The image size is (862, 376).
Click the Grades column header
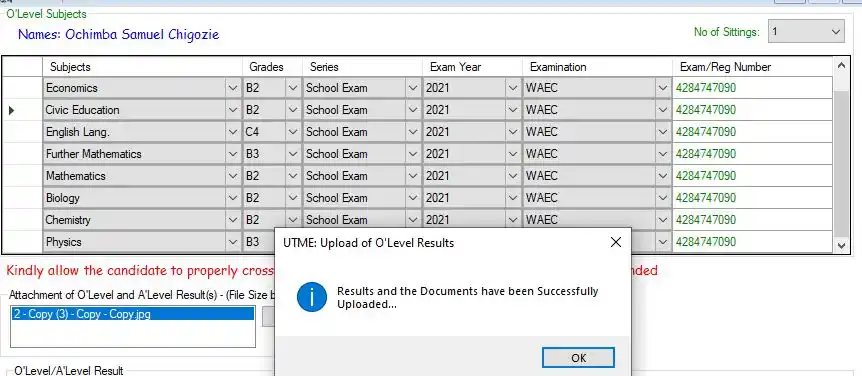tap(272, 67)
